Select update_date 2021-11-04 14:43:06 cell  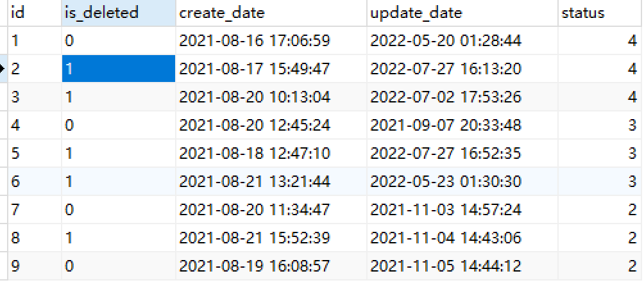(x=446, y=237)
